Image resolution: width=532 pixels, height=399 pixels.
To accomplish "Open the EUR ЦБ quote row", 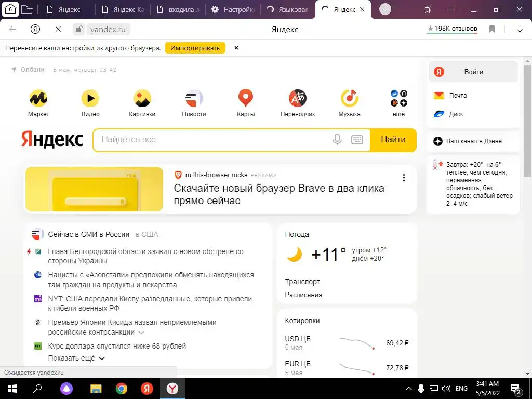I will tap(347, 368).
